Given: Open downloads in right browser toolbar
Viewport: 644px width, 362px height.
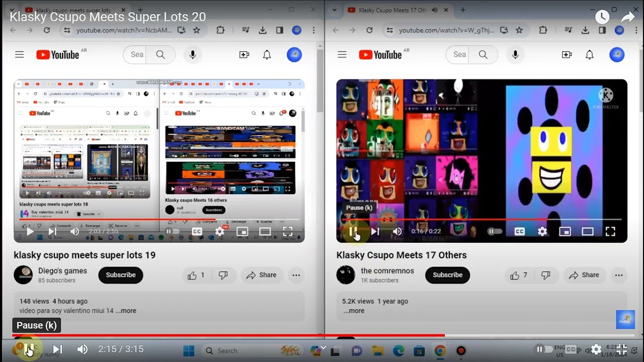Looking at the screenshot, I should point(585,30).
